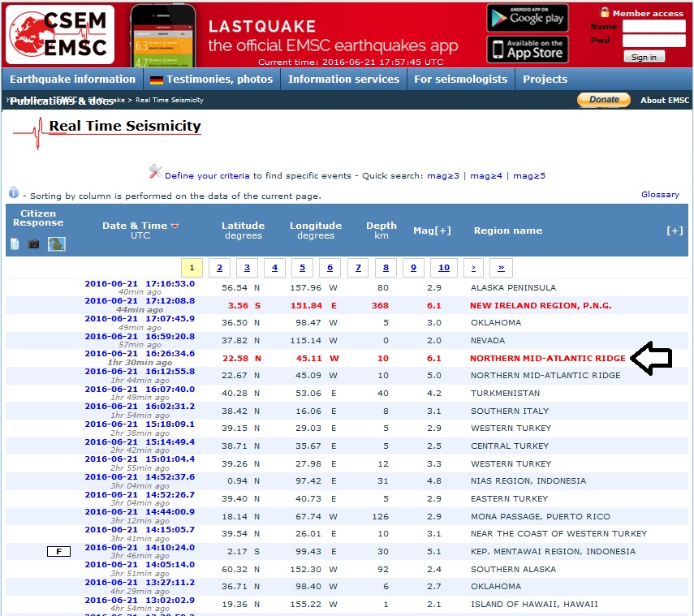Sort by the Date & Time column arrow
This screenshot has height=616, width=694.
click(175, 226)
